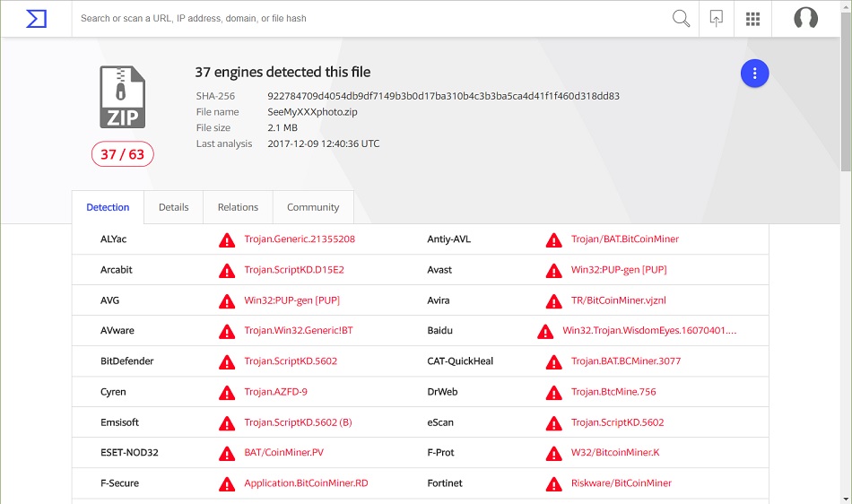
Task: Click the last analysis timestamp 2017-12-09
Action: pos(323,143)
